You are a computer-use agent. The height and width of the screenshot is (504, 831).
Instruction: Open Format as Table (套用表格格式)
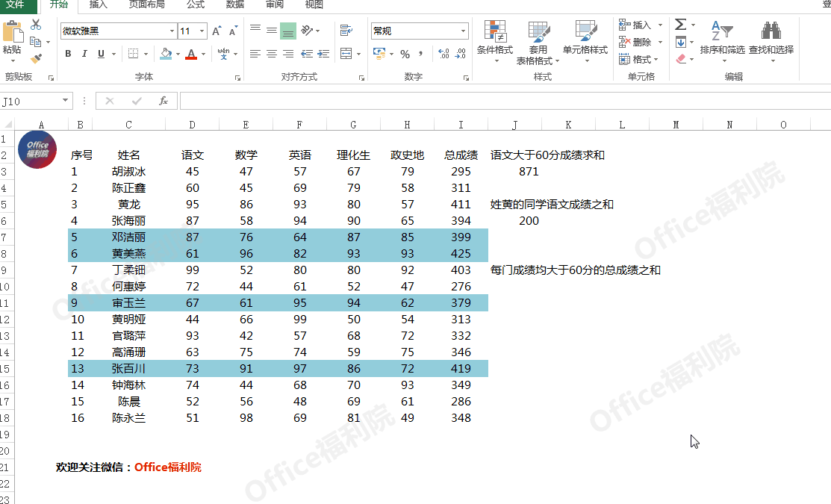538,43
